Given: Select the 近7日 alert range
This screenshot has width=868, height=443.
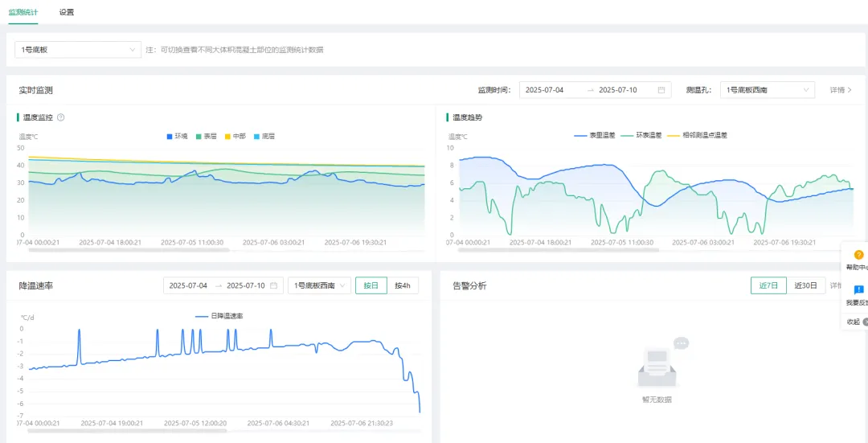Looking at the screenshot, I should tap(768, 285).
